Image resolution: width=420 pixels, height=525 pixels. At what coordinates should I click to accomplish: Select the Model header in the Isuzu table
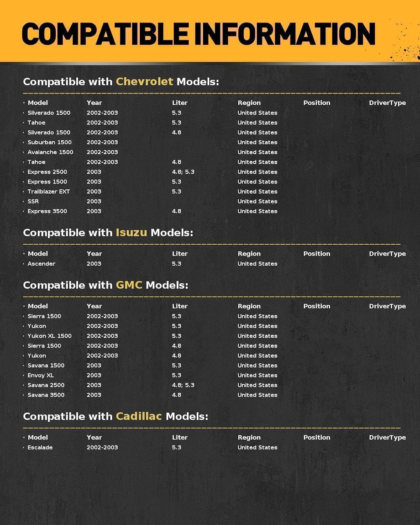click(38, 253)
